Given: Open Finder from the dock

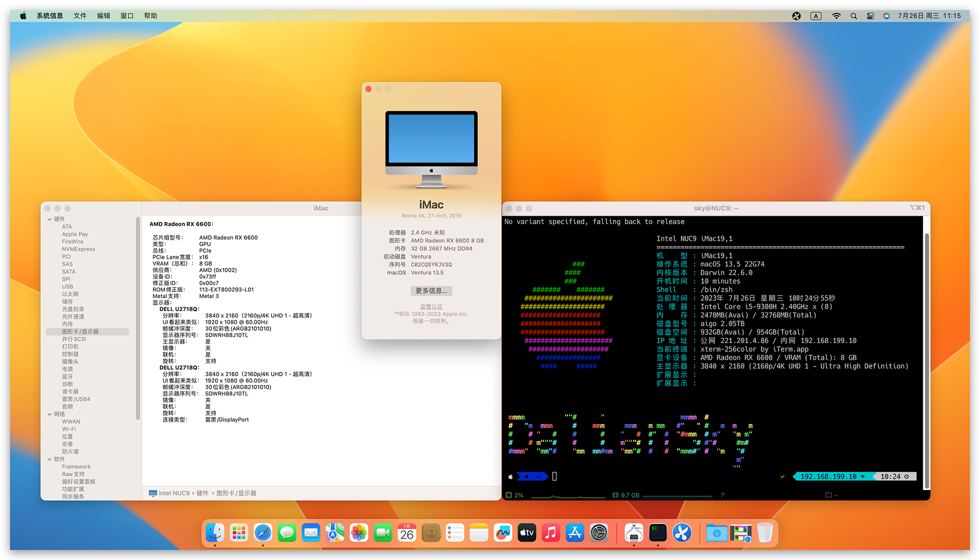Looking at the screenshot, I should [x=215, y=533].
